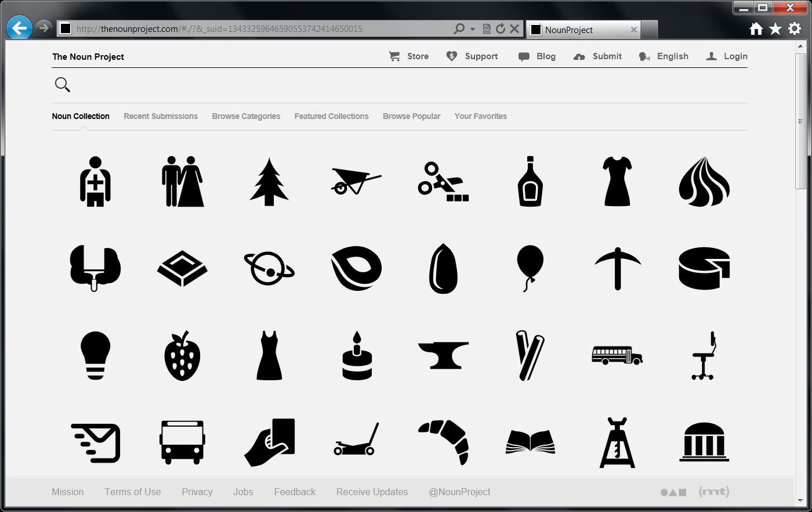Viewport: 812px width, 512px height.
Task: Open the pickaxe icon
Action: click(x=617, y=268)
